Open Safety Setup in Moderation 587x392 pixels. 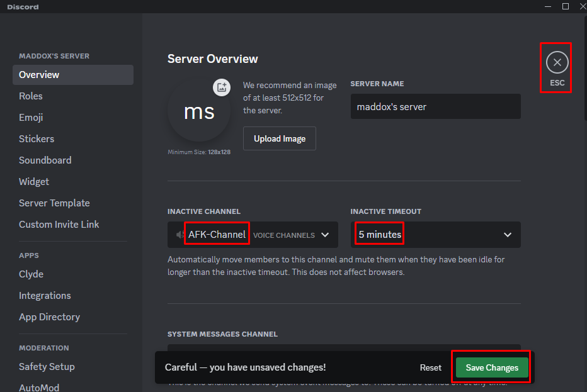(x=47, y=367)
